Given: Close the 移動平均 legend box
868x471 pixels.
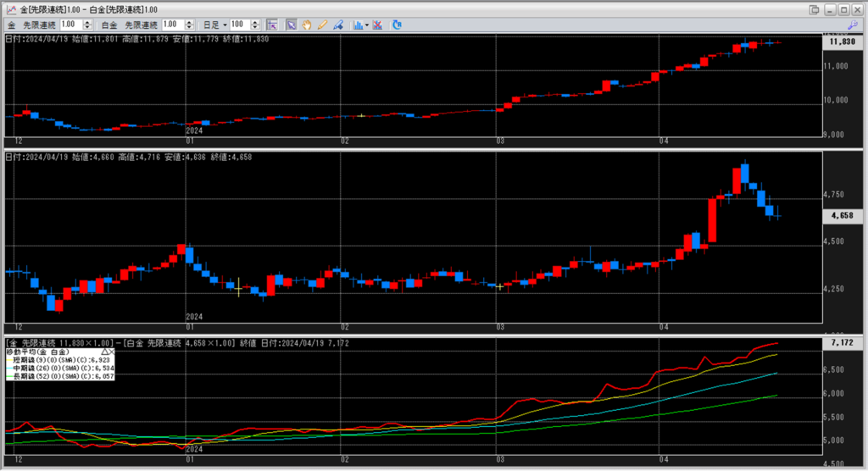Looking at the screenshot, I should (111, 350).
